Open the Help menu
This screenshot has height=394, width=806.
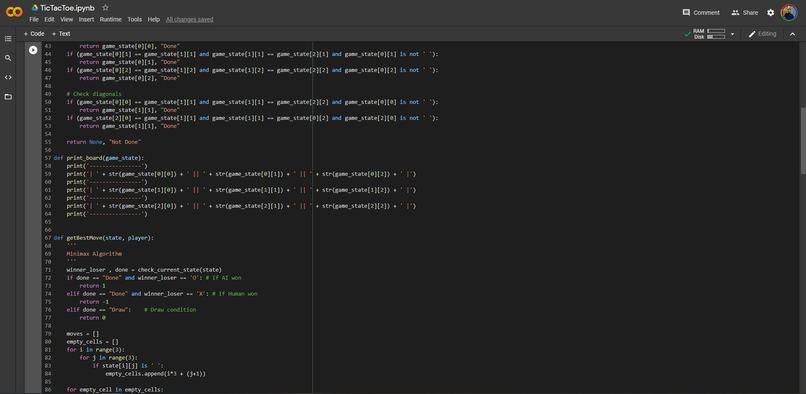154,20
